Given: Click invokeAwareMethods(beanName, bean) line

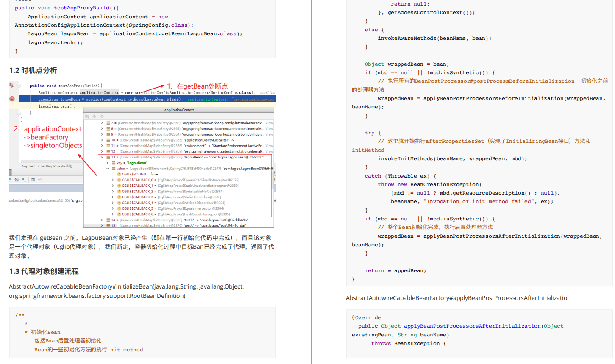Looking at the screenshot, I should pyautogui.click(x=435, y=38).
